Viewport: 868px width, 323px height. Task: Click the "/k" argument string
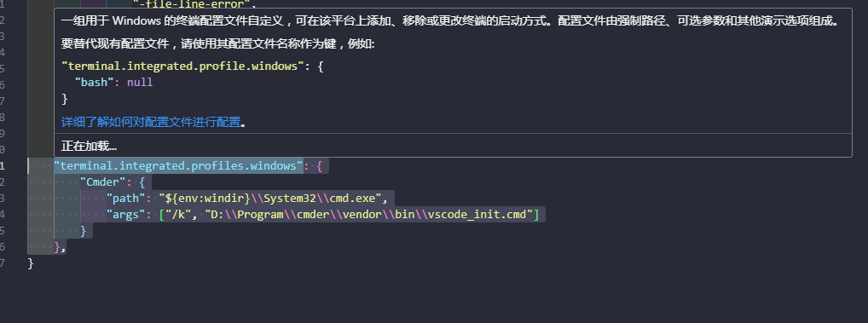[179, 214]
